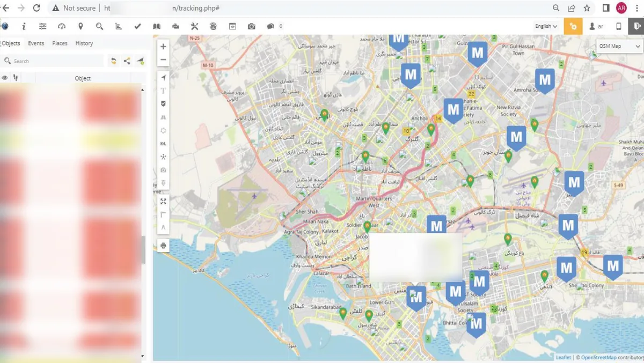Open the settings sliders icon
This screenshot has width=644, height=363.
pos(43,26)
